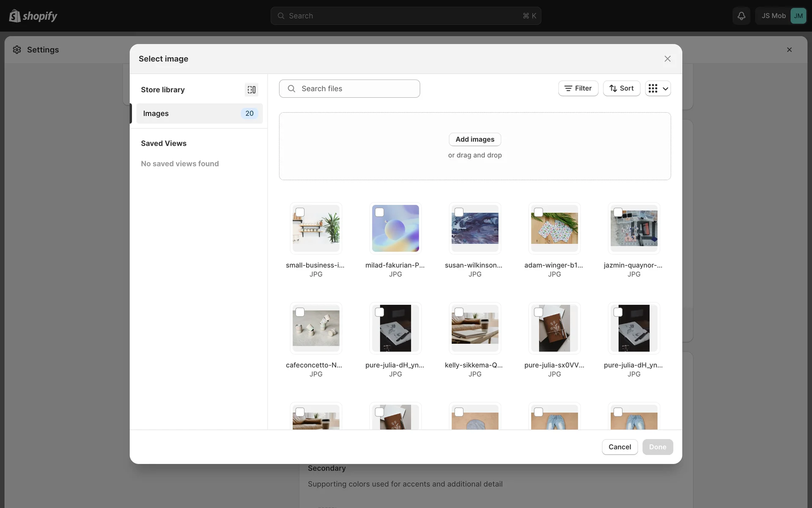Select the susan-wilkinson image thumbnail

coord(475,229)
